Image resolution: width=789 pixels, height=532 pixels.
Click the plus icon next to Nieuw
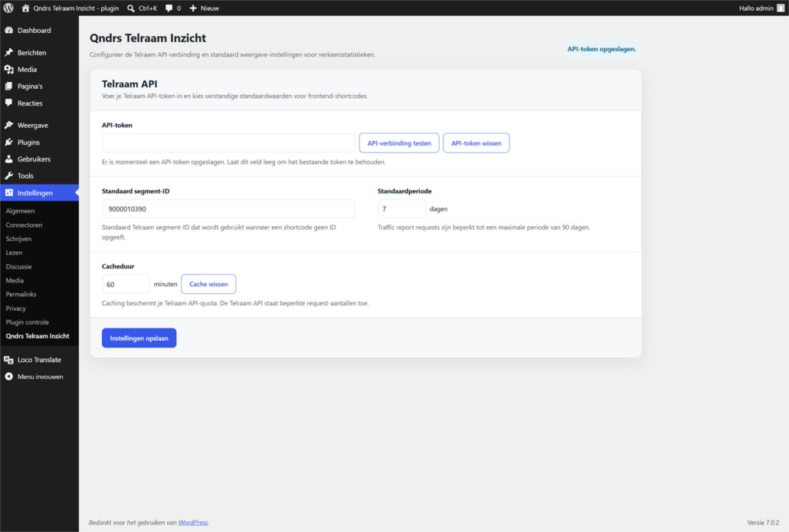point(193,8)
